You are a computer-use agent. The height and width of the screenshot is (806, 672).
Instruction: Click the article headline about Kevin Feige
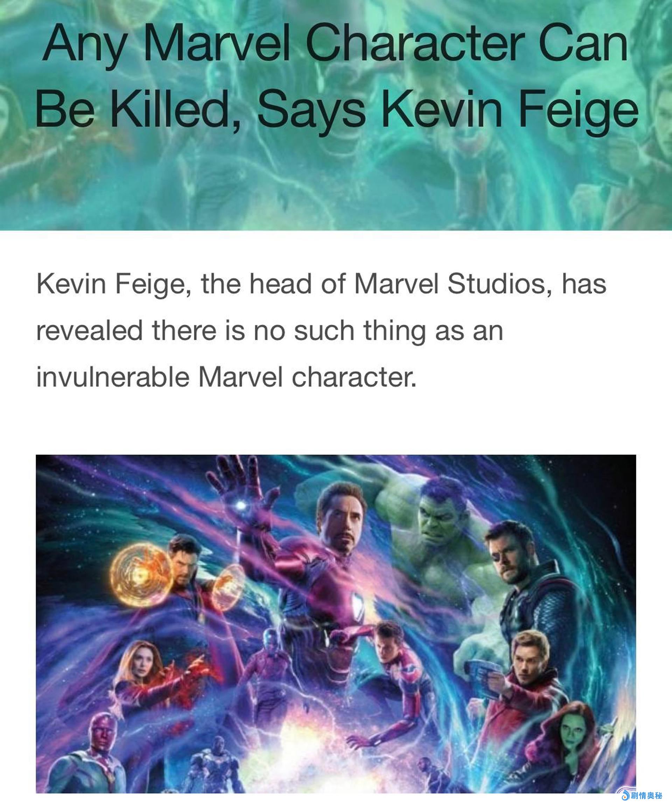pyautogui.click(x=336, y=75)
